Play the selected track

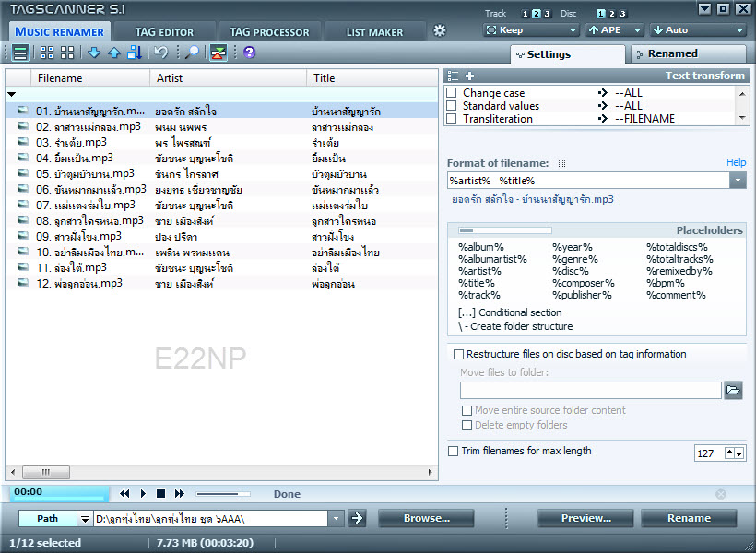point(143,493)
